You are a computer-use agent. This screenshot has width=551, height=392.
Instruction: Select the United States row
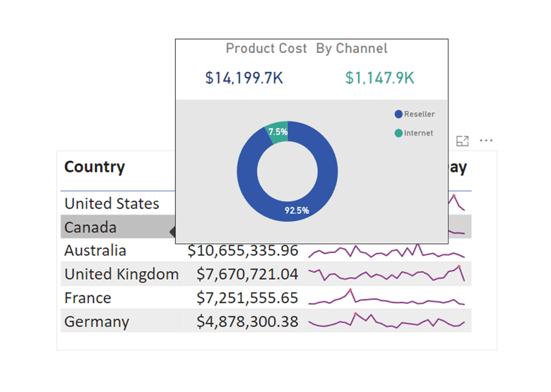pyautogui.click(x=112, y=203)
